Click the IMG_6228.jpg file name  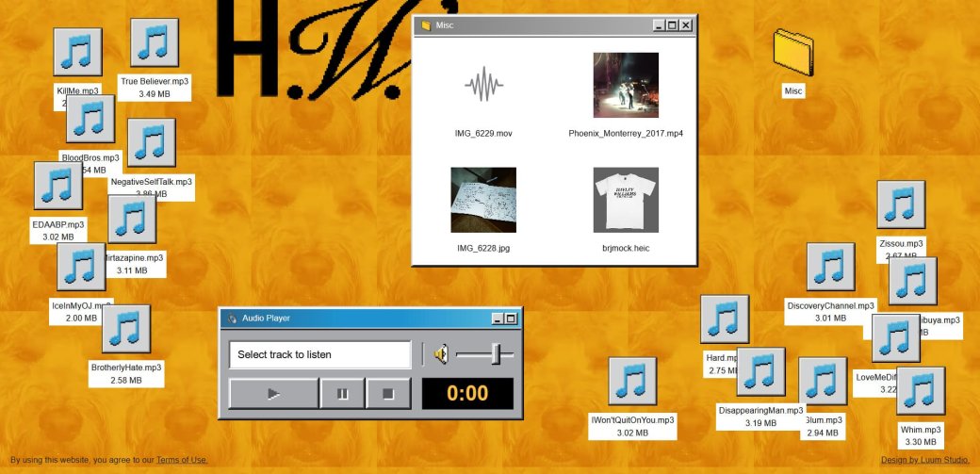483,248
